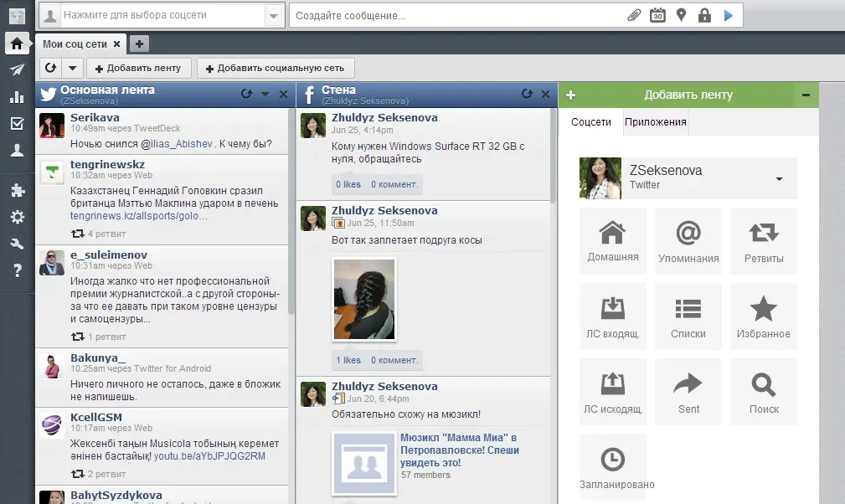Expand the ZSeksenova Twitter account dropdown
Viewport: 845px width, 504px height.
coord(779,179)
